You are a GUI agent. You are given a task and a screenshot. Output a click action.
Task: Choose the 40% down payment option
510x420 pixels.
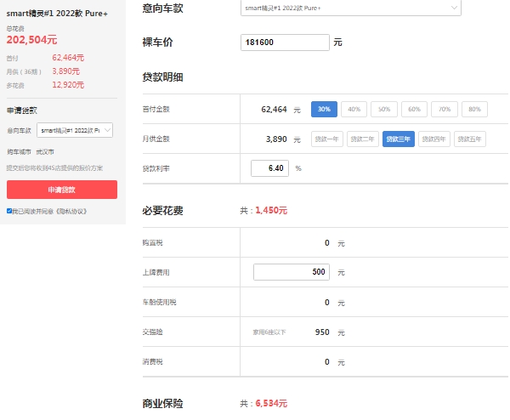pos(354,110)
